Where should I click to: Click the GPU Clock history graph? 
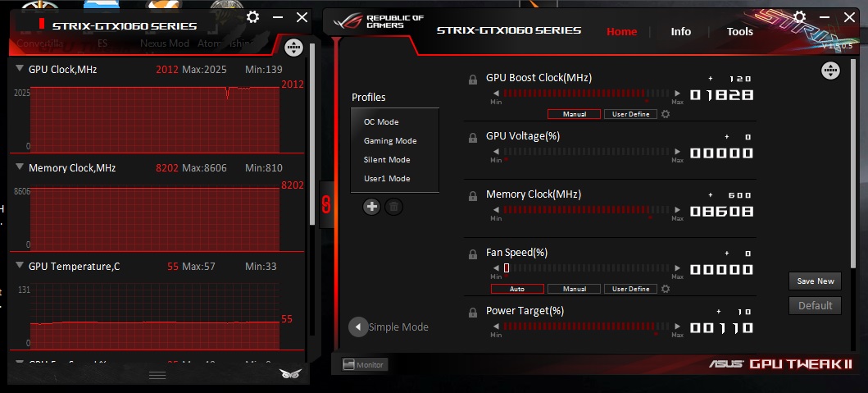155,119
